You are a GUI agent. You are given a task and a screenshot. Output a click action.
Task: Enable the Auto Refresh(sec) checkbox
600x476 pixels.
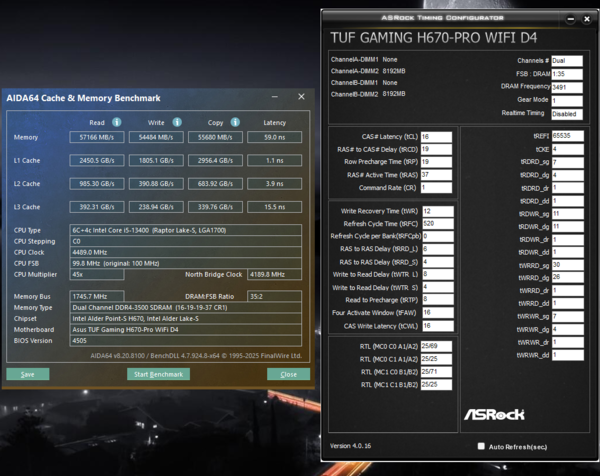(481, 446)
